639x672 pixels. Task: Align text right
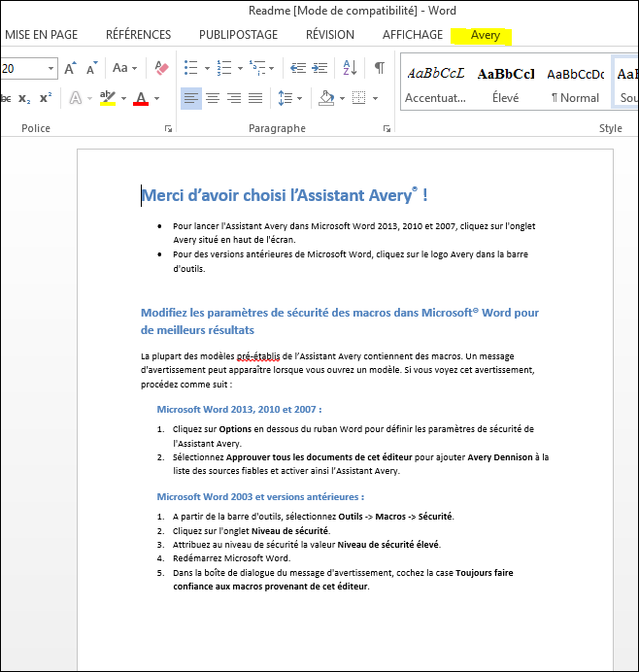[x=234, y=99]
